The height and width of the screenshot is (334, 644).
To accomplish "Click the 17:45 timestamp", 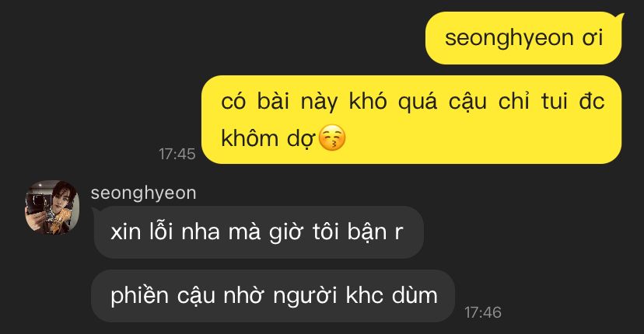I will click(177, 154).
